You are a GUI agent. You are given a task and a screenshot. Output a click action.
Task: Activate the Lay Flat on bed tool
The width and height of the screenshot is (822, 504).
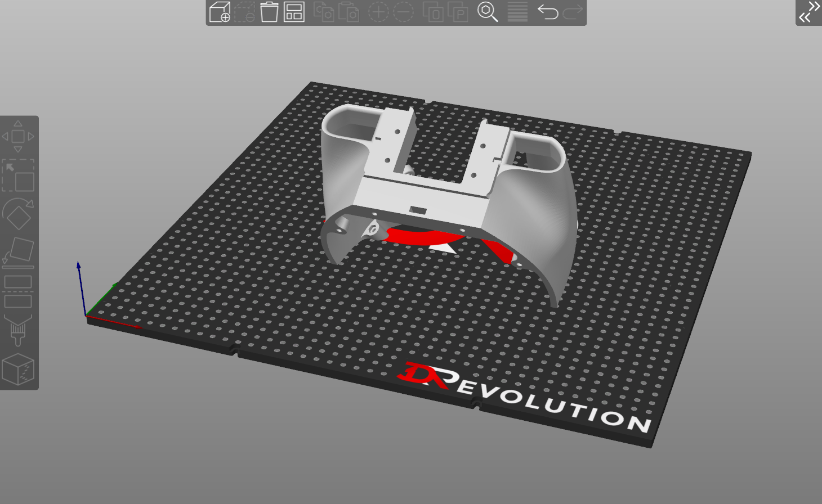(19, 252)
